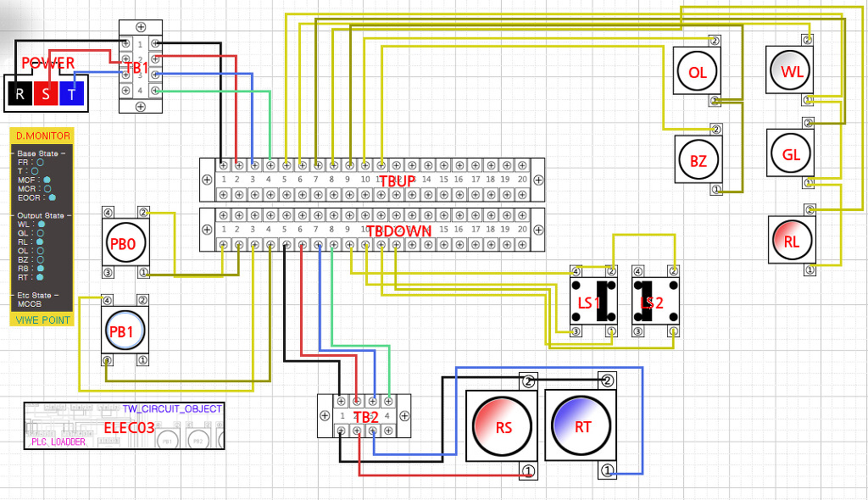This screenshot has height=500, width=868.
Task: Click LS2 terminal 3 contact
Action: (x=638, y=331)
